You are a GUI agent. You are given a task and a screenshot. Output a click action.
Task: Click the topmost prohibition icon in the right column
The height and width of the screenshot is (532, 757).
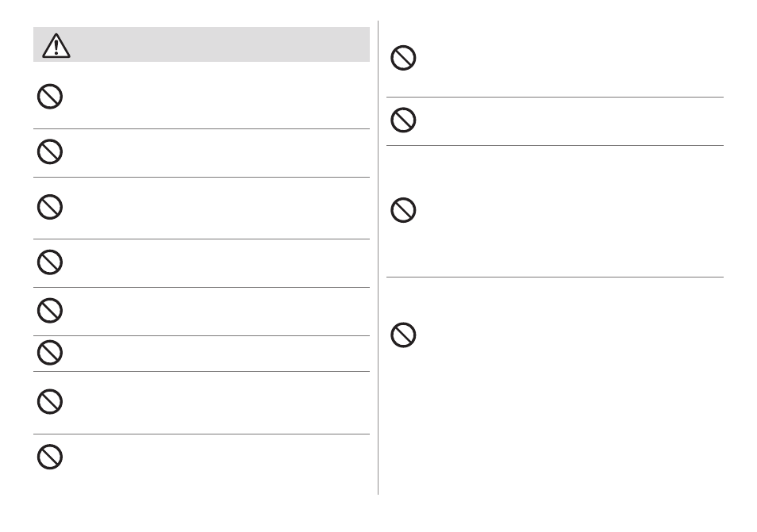pyautogui.click(x=403, y=58)
